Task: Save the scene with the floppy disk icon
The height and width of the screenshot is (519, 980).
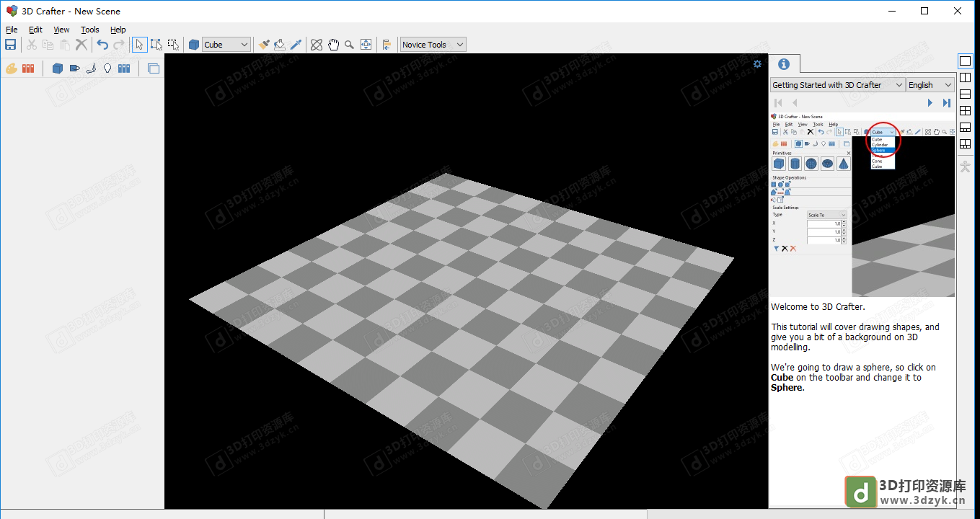Action: [10, 45]
